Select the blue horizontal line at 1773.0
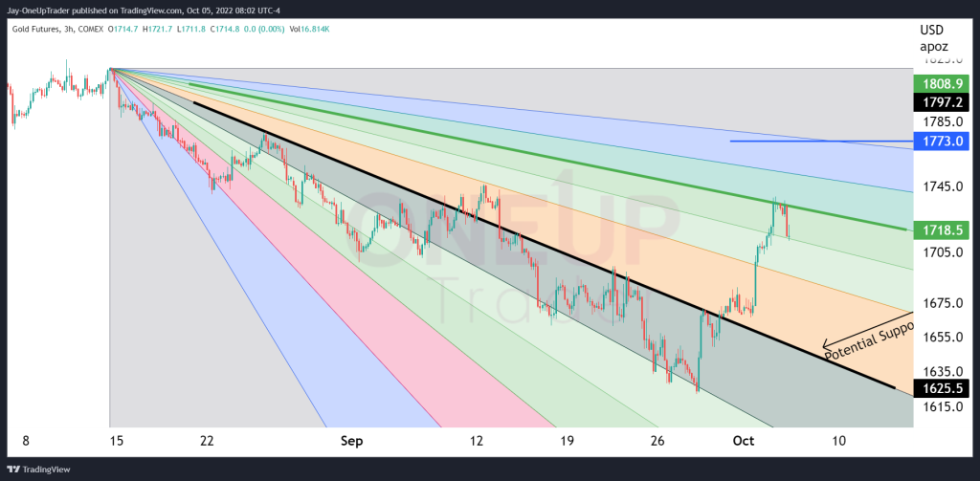The height and width of the screenshot is (481, 980). [x=821, y=142]
